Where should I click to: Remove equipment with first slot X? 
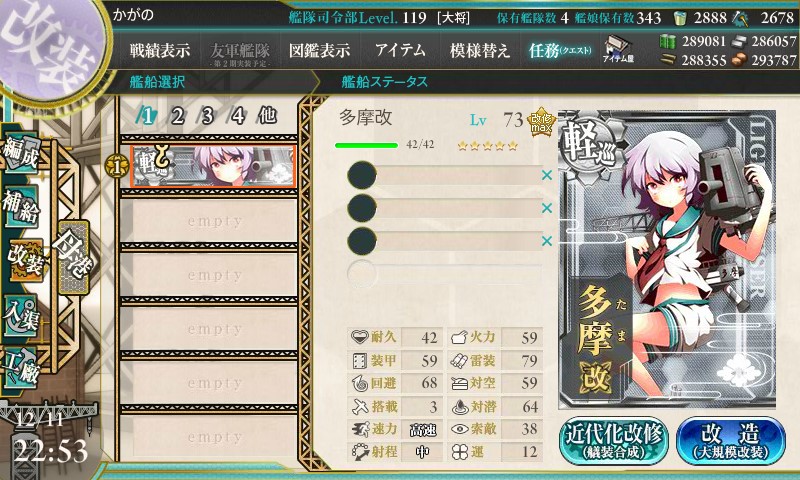coord(547,175)
